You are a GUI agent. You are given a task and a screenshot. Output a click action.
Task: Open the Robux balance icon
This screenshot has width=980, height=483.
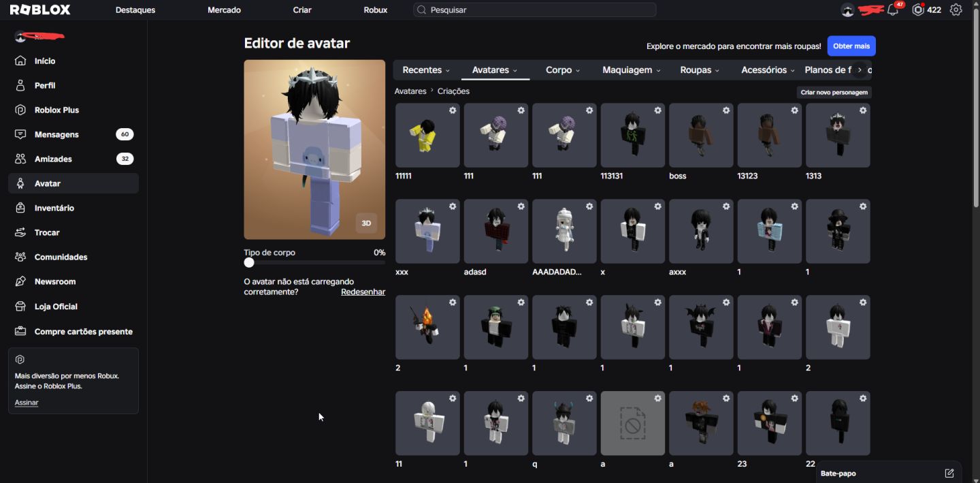[x=919, y=10]
